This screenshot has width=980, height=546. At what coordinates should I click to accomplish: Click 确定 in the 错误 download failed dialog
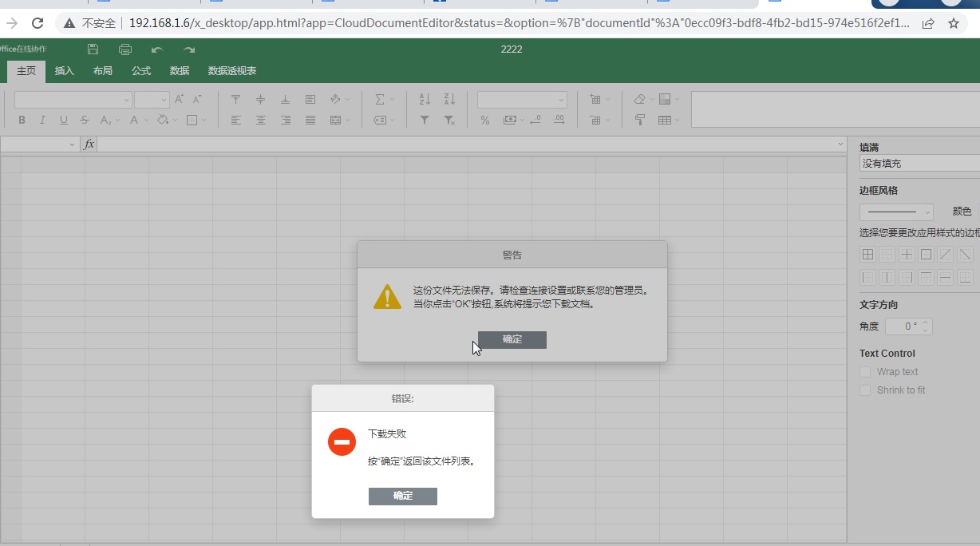pyautogui.click(x=403, y=497)
